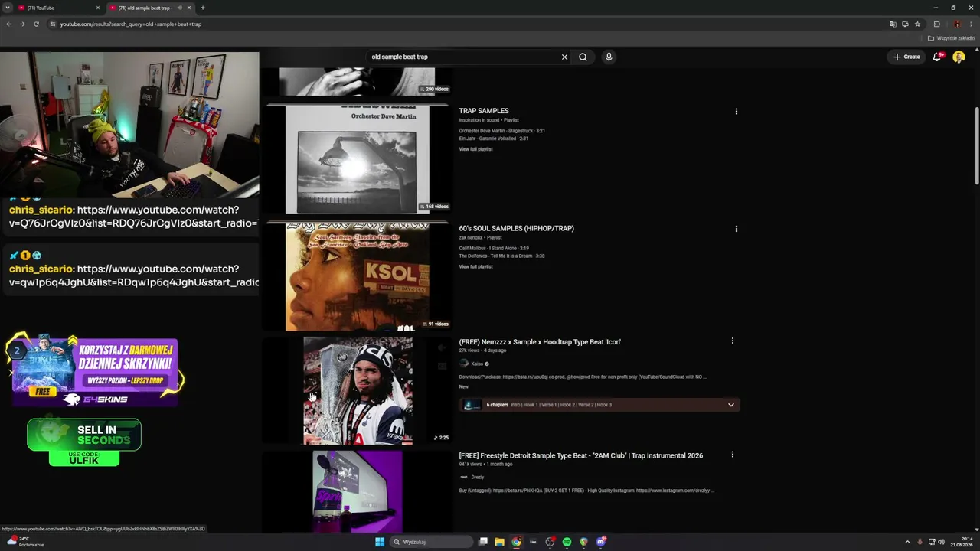Image resolution: width=980 pixels, height=551 pixels.
Task: Switch to the "(71) YouTube" tab
Action: tap(60, 8)
